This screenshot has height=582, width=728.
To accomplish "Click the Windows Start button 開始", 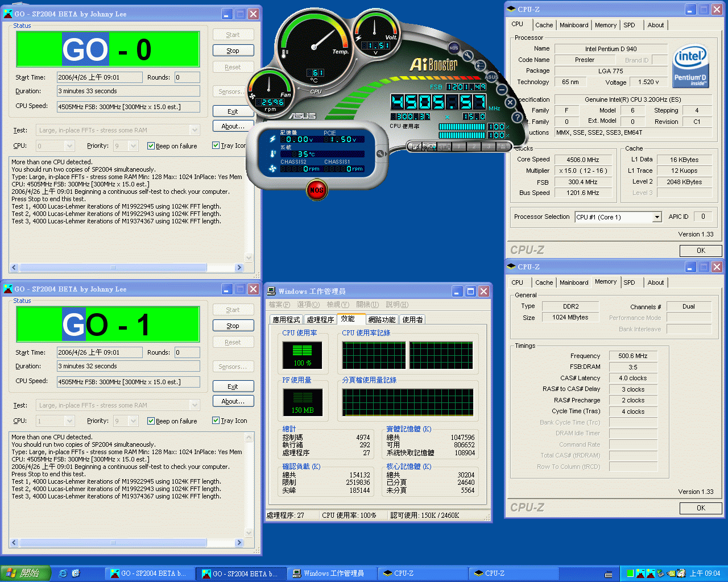I will tap(26, 573).
